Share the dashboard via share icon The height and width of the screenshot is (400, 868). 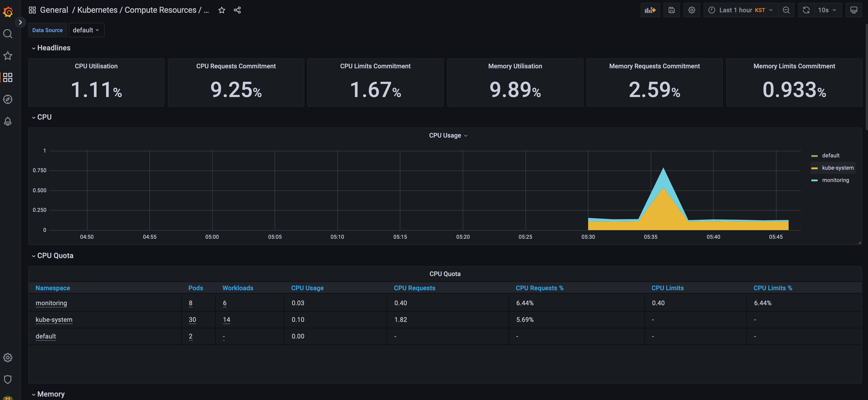click(237, 10)
